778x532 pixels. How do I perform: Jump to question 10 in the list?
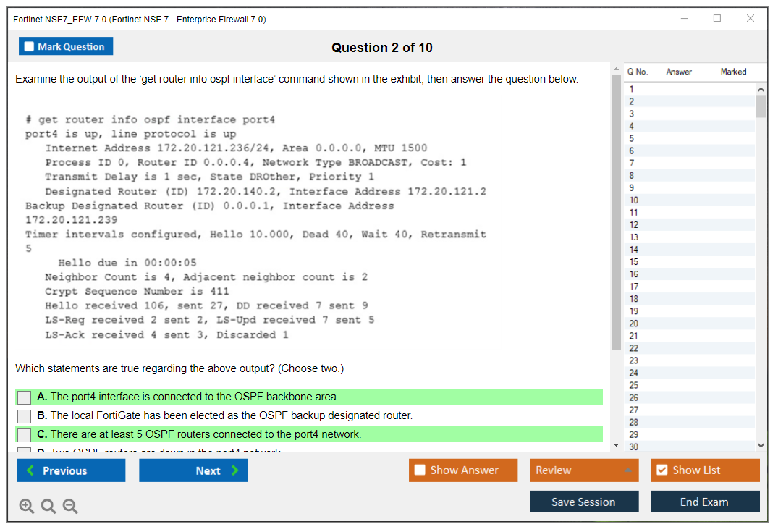click(634, 200)
